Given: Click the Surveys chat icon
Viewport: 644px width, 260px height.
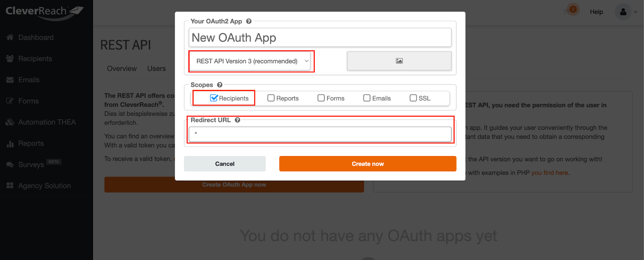Looking at the screenshot, I should [x=10, y=164].
